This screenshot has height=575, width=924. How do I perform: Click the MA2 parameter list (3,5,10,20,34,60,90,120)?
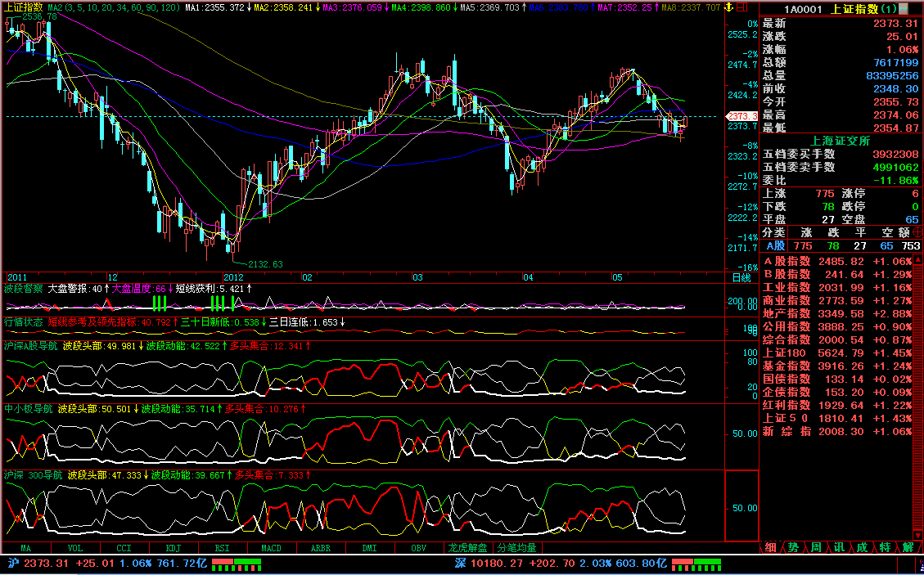[x=114, y=7]
